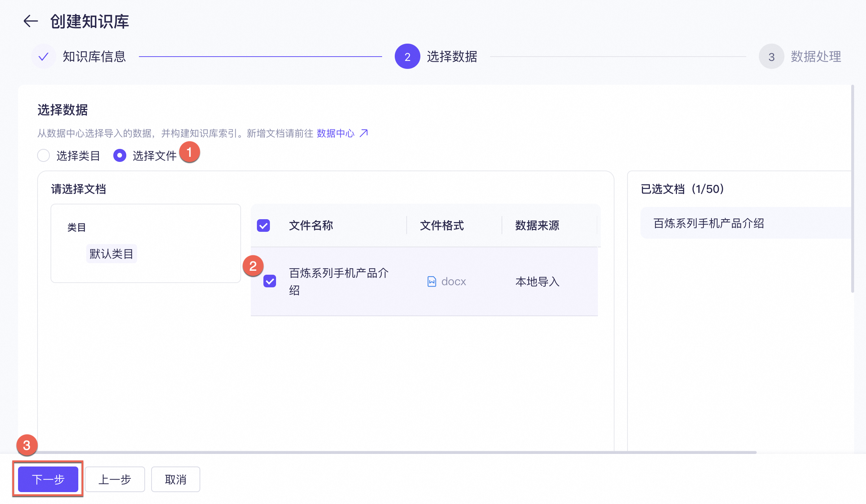The width and height of the screenshot is (866, 504).
Task: Click the 数据处理 step label
Action: point(816,57)
